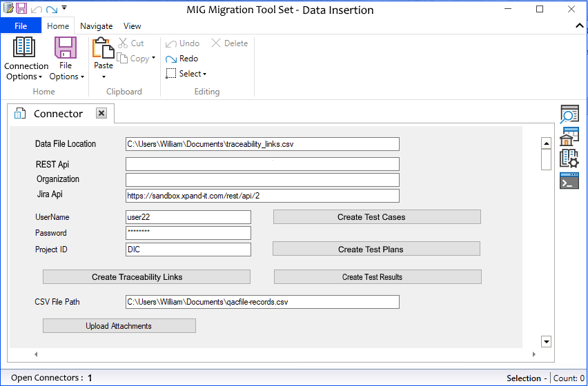The image size is (588, 386).
Task: Click the quick access Redo arrow
Action: 52,9
